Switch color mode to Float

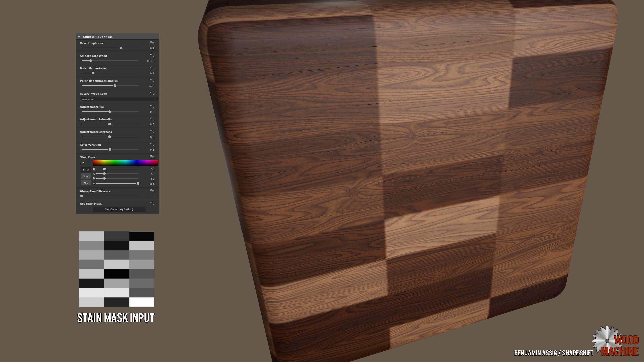pos(86,176)
